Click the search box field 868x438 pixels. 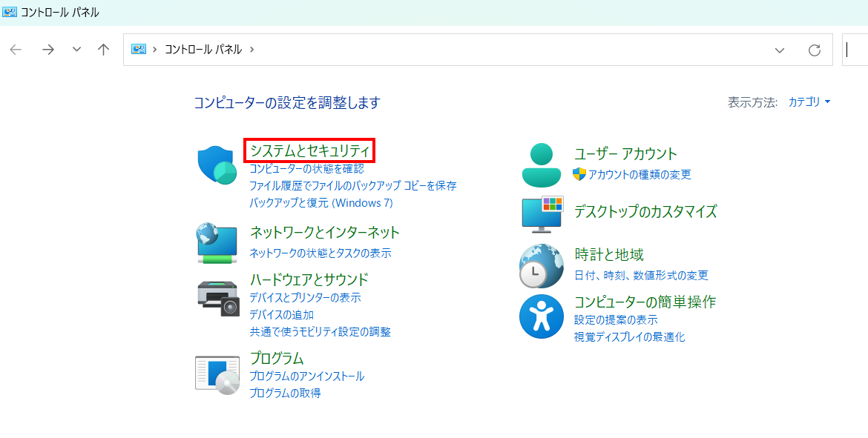pyautogui.click(x=855, y=50)
